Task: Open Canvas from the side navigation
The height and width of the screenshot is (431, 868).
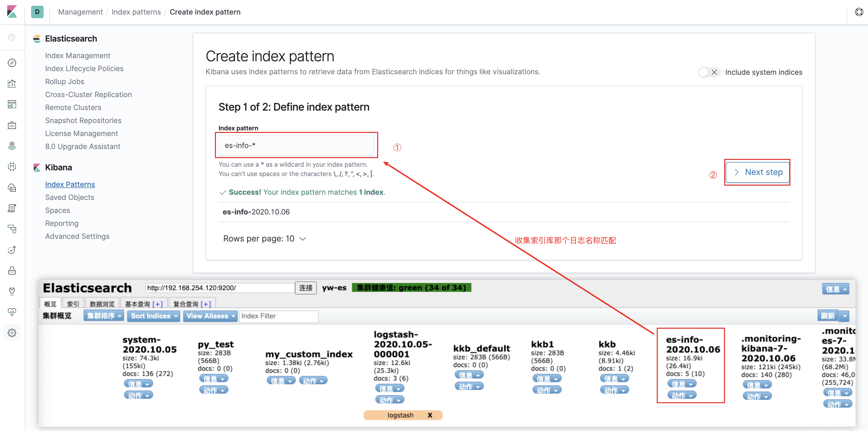Action: tap(12, 125)
